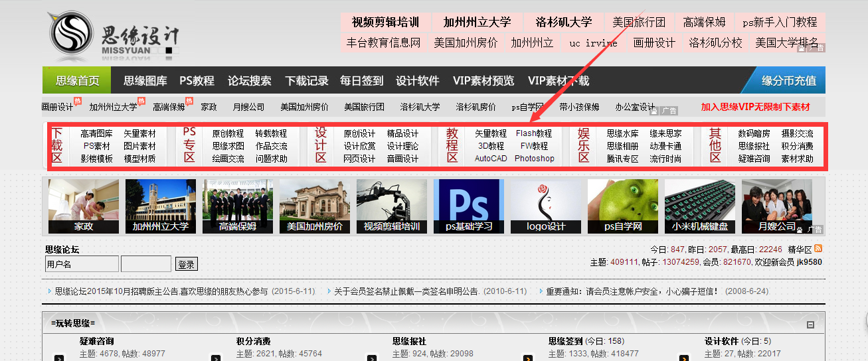Open the logo设计 thumbnail

point(545,206)
